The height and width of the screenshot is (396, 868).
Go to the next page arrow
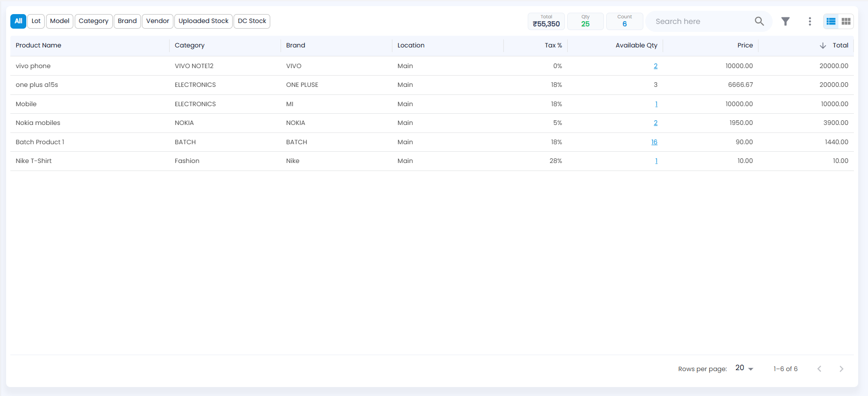coord(841,369)
